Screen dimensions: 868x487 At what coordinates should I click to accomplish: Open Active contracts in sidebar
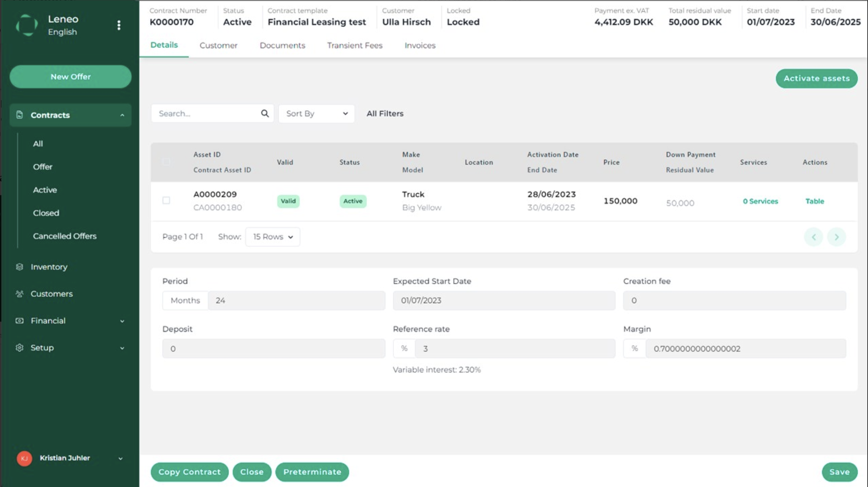point(45,190)
